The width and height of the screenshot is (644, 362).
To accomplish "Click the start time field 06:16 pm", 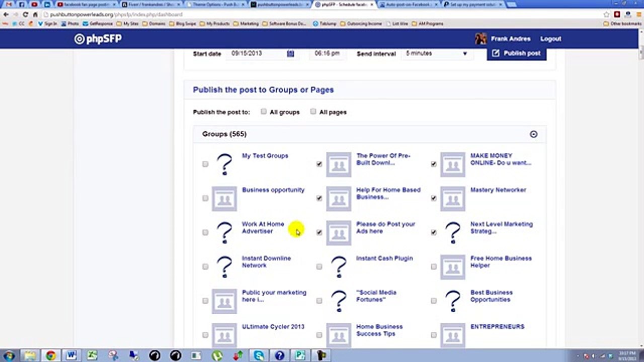I will [327, 53].
